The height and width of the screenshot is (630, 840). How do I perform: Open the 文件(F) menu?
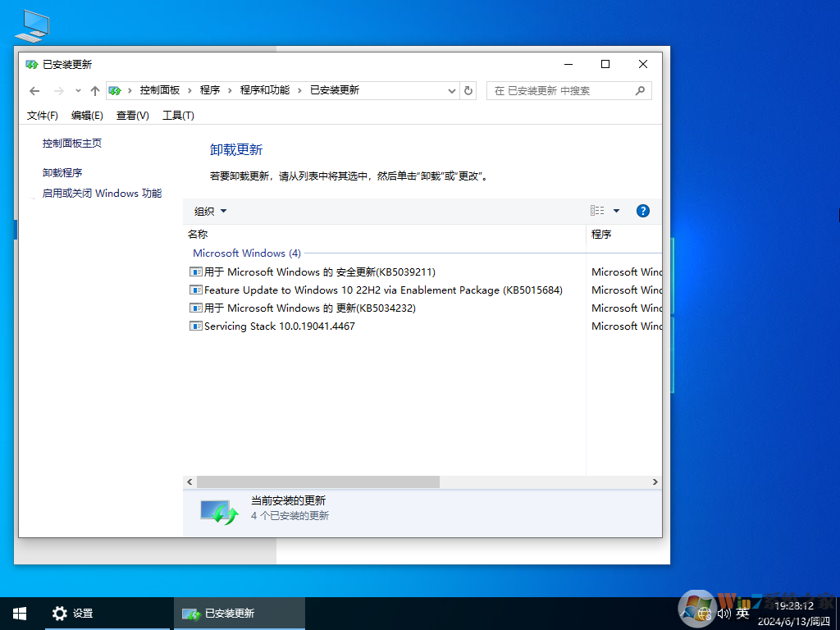[43, 115]
